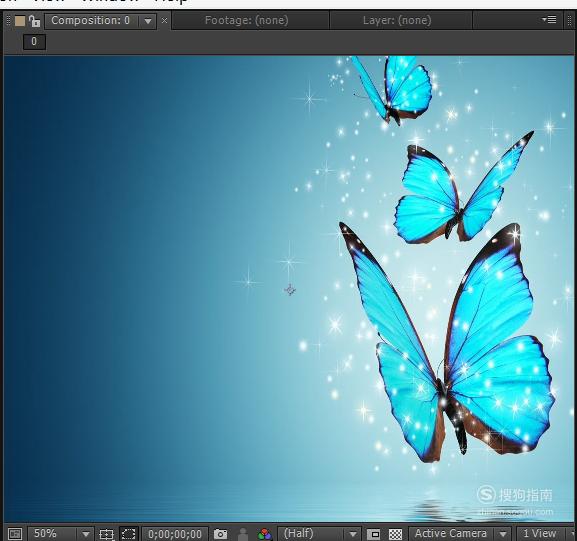577x541 pixels.
Task: Take a snapshot with the camera icon
Action: click(x=220, y=534)
